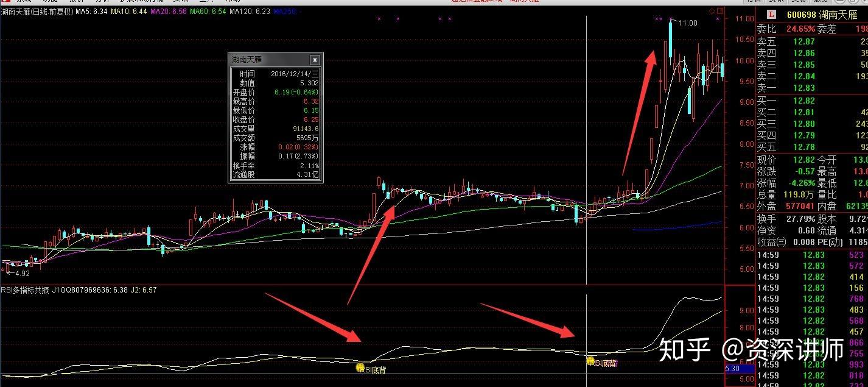
Task: Click the right yellow RSI底背 signal marker
Action: 590,361
